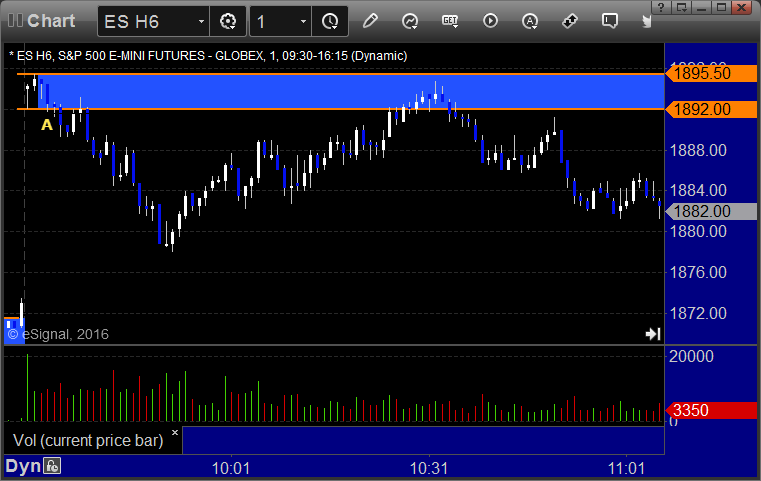Image resolution: width=761 pixels, height=481 pixels.
Task: Select the 1892.00 orange price label
Action: (711, 110)
